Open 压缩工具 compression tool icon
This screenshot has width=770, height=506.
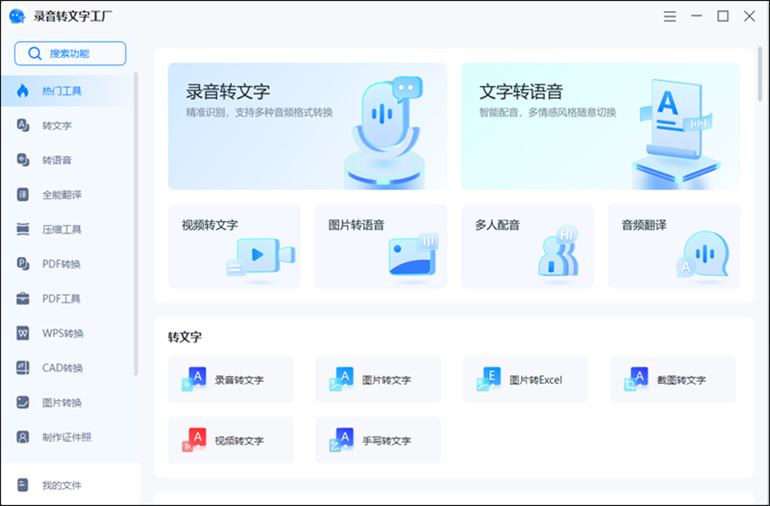click(x=23, y=229)
